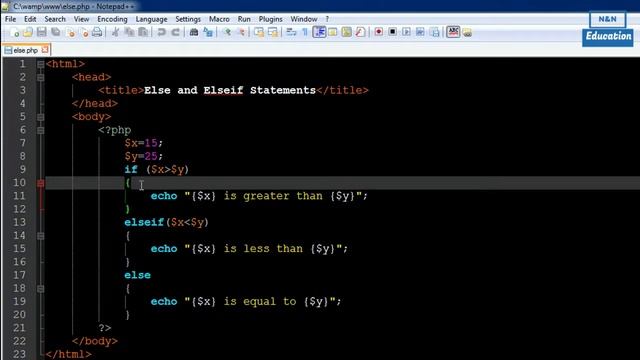Redo the last undone edit
Viewport: 640px width, 360px height.
176,32
